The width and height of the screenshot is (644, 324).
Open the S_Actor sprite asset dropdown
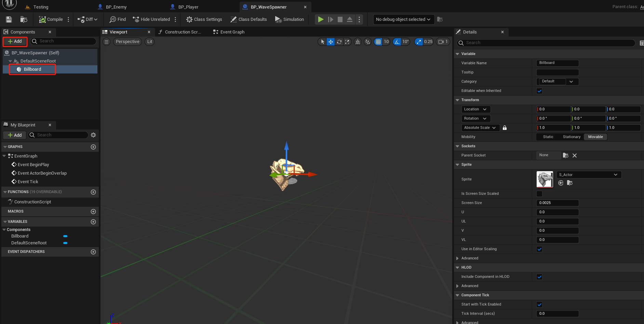click(x=589, y=175)
